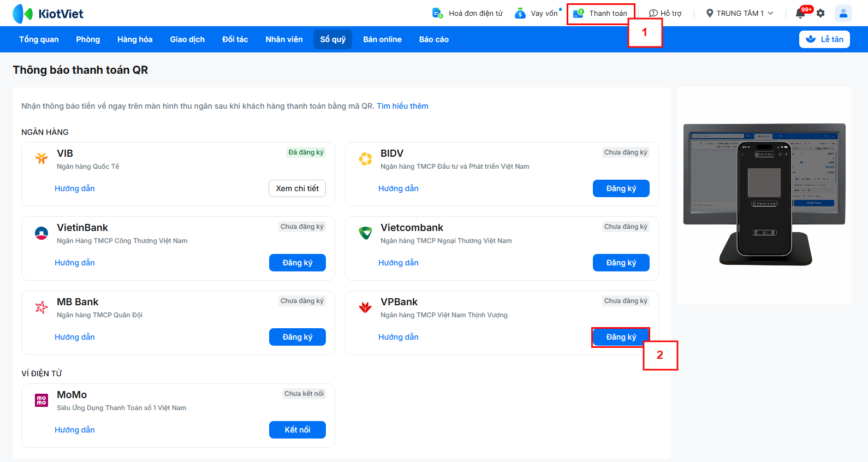Viewport: 868px width, 462px height.
Task: Expand the TRUNG TÂM 1 branch dropdown
Action: (745, 13)
